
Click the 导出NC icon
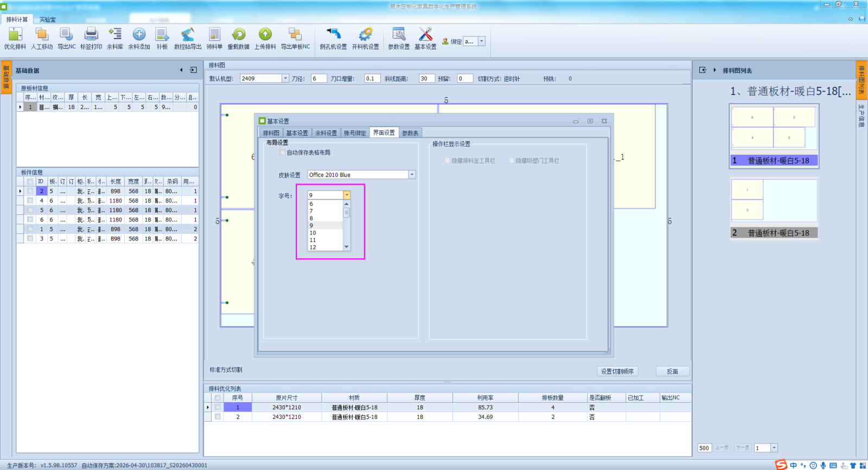(x=66, y=35)
